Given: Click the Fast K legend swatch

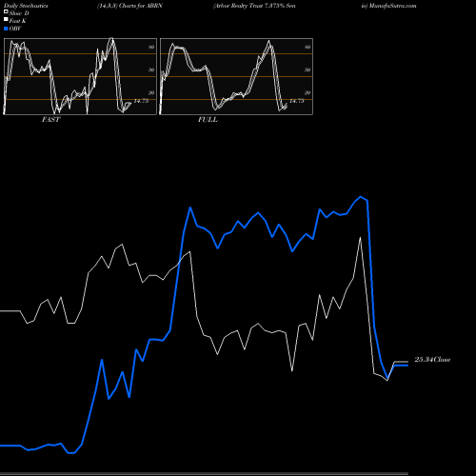Looking at the screenshot, I should [x=6, y=19].
